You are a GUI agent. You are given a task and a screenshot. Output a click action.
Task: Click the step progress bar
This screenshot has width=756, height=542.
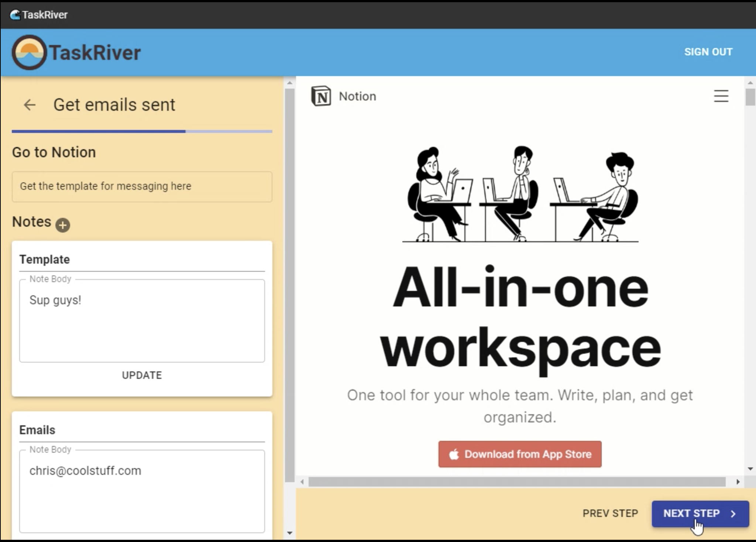pyautogui.click(x=142, y=131)
